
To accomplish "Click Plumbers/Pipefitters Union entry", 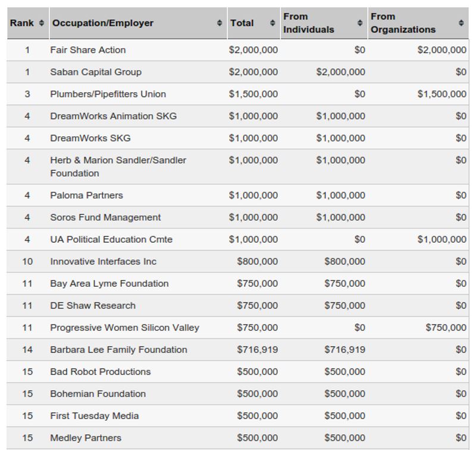I will tap(108, 94).
